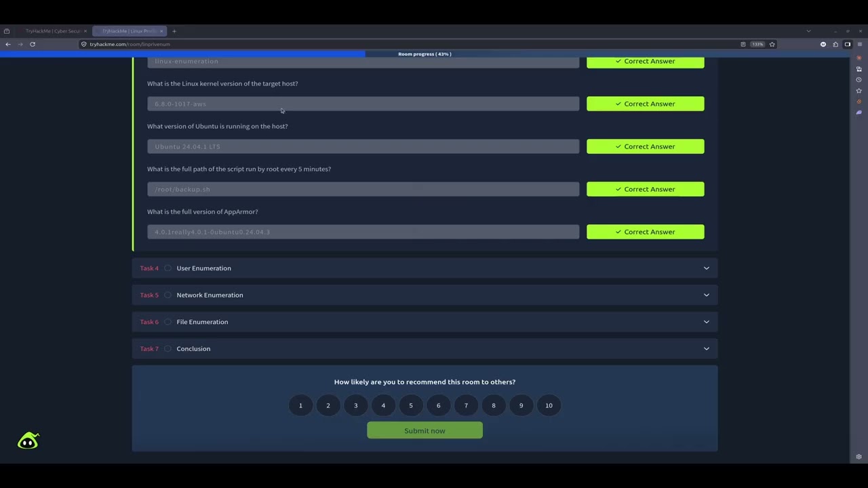Switch to the TryHackMe Cyber Security tab
The width and height of the screenshot is (868, 488).
point(53,31)
